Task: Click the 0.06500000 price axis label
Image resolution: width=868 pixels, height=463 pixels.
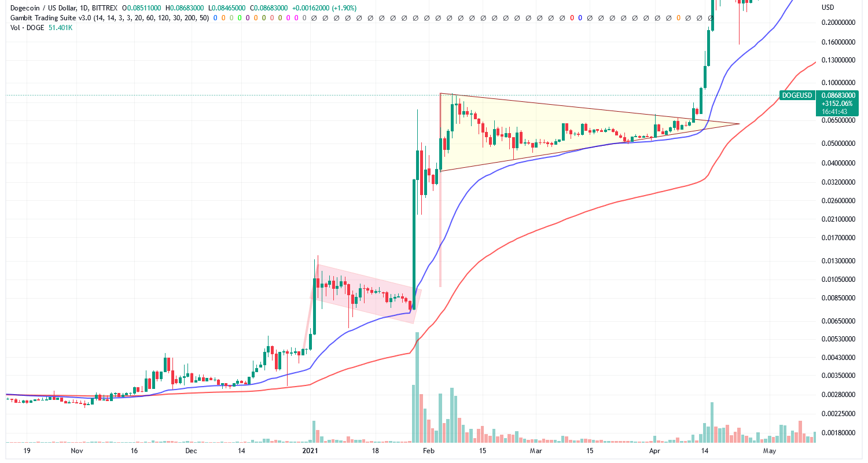Action: [x=839, y=120]
